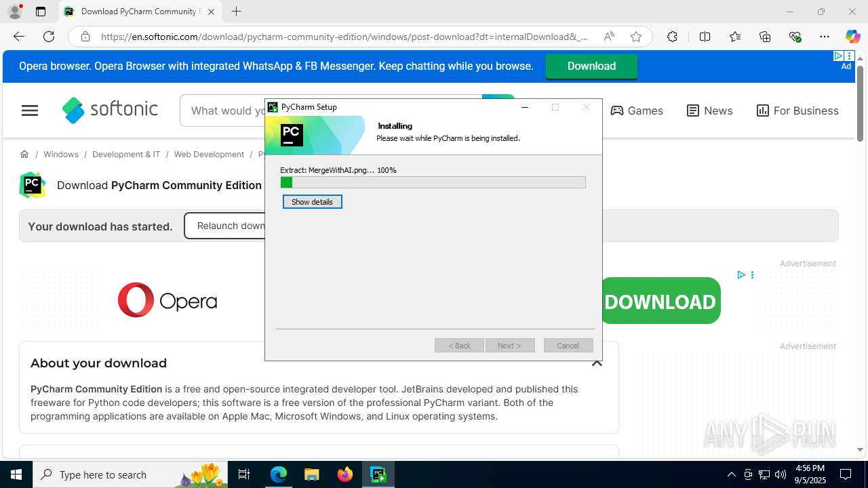Close the Download PyCharm Community browser tab

[211, 12]
